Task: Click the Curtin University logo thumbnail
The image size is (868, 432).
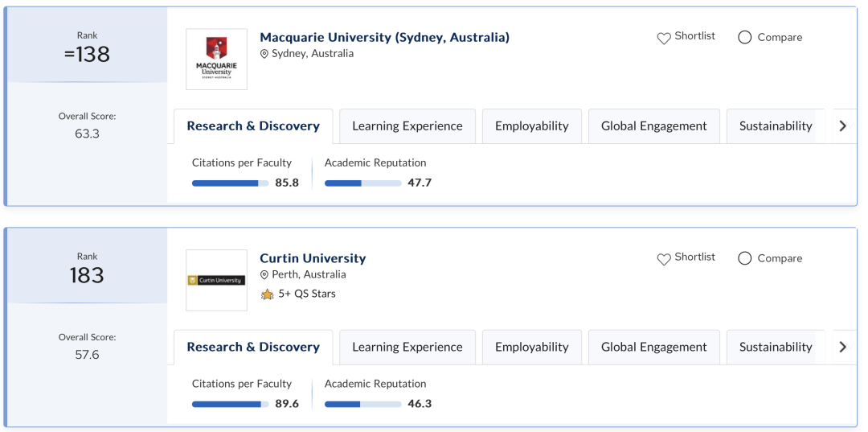Action: pos(216,280)
